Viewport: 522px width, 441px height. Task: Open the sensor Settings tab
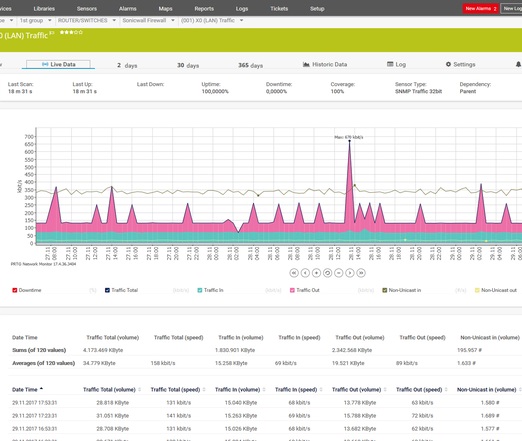click(461, 64)
